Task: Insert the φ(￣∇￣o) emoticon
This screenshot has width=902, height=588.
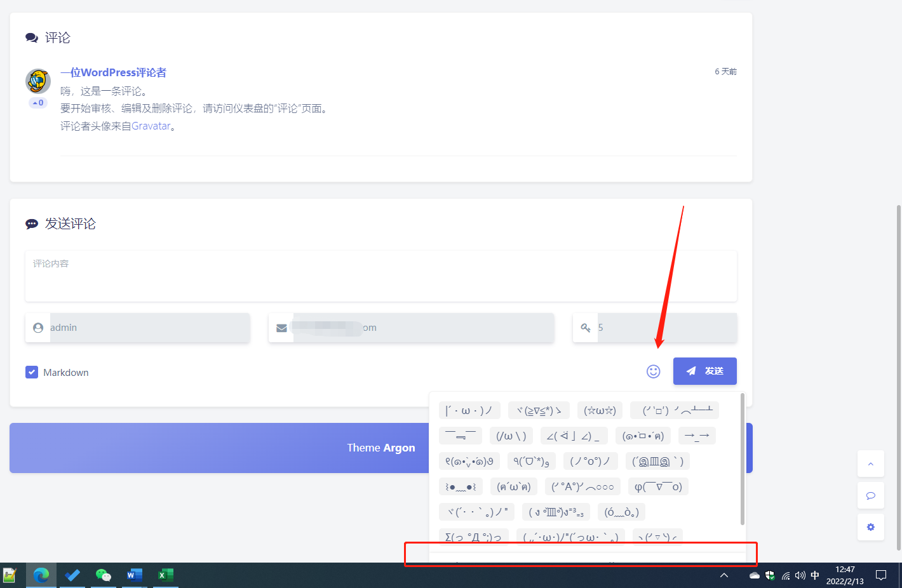Action: pyautogui.click(x=658, y=486)
